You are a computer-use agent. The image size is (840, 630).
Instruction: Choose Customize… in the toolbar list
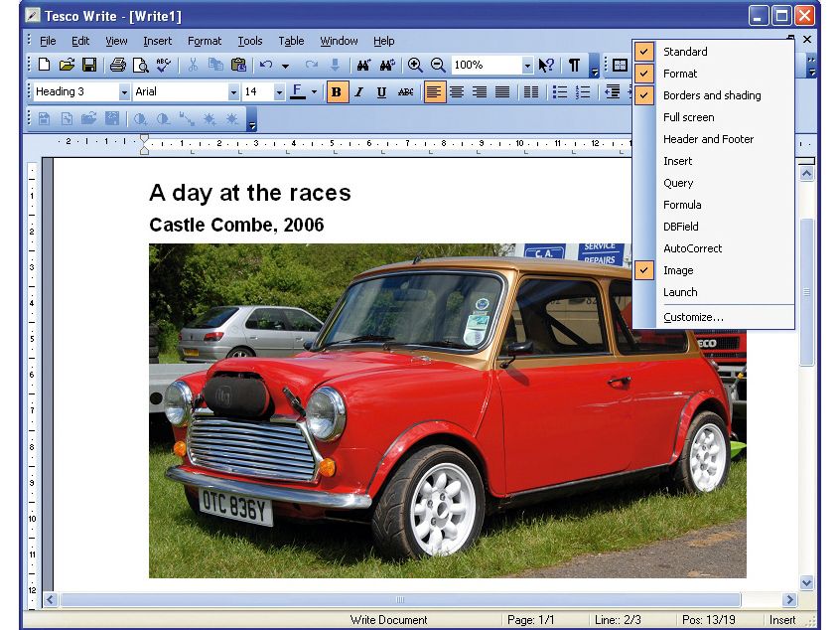point(693,317)
